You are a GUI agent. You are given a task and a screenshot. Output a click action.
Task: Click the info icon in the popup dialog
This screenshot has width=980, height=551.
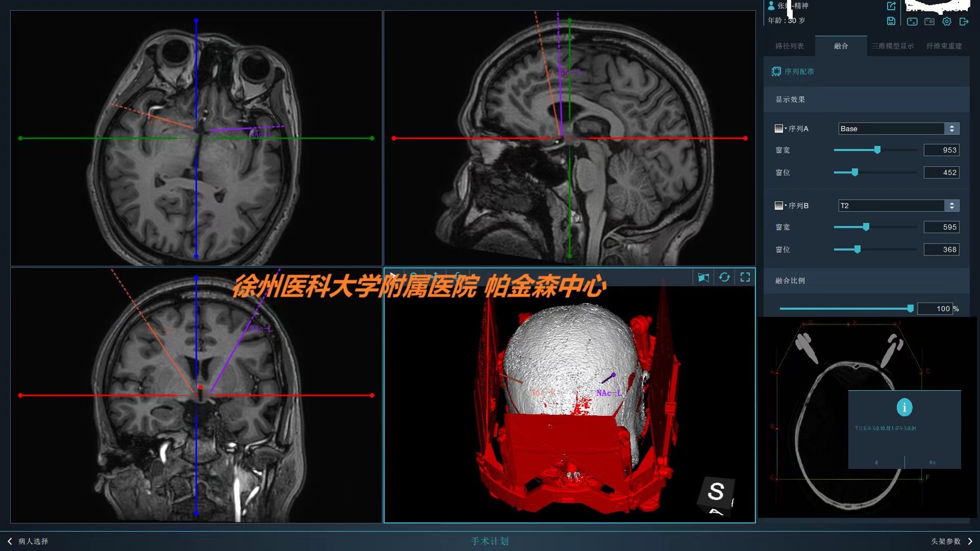(904, 407)
